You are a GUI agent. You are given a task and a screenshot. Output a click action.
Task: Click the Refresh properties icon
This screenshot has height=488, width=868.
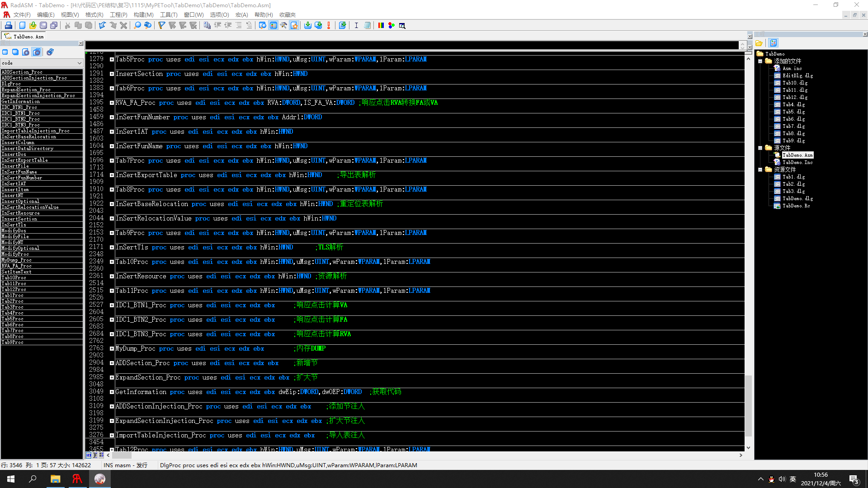click(x=50, y=52)
